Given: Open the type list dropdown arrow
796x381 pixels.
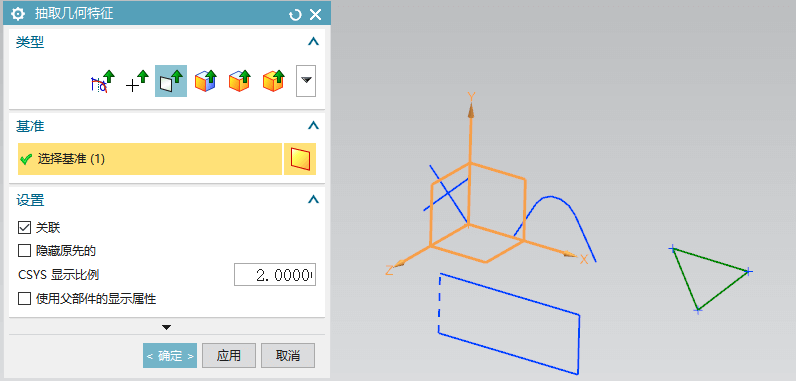Looking at the screenshot, I should coord(306,81).
